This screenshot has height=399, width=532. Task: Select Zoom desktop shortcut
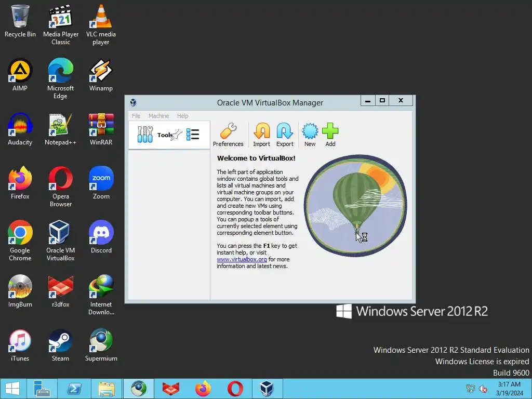click(101, 183)
